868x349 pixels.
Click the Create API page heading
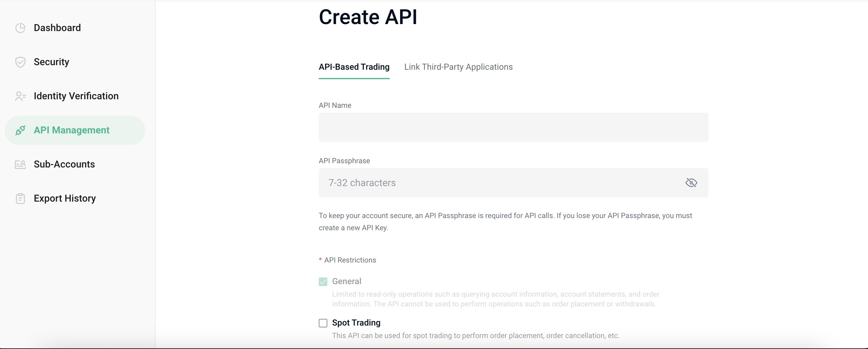(x=368, y=17)
